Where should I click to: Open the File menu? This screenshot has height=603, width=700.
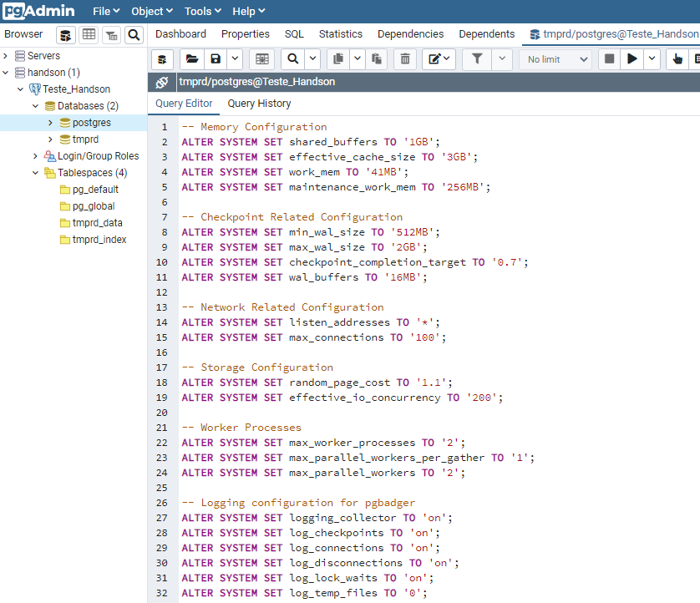tap(106, 11)
